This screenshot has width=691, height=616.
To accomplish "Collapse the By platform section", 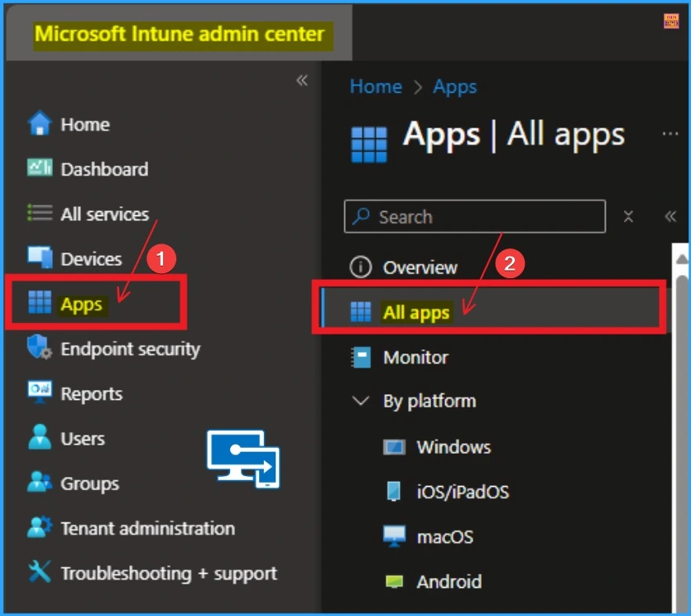I will tap(361, 402).
